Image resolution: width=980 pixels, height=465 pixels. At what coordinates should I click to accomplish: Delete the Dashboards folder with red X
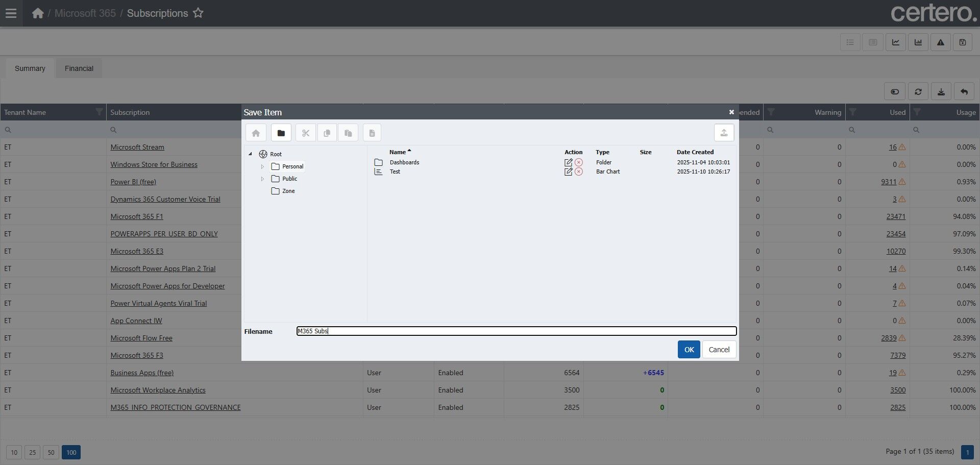(x=579, y=162)
